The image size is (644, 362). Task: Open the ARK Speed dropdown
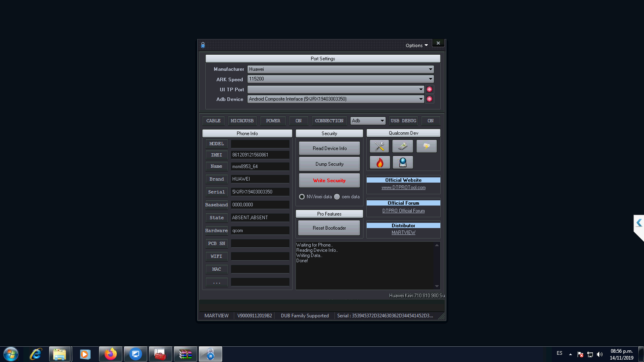click(341, 79)
